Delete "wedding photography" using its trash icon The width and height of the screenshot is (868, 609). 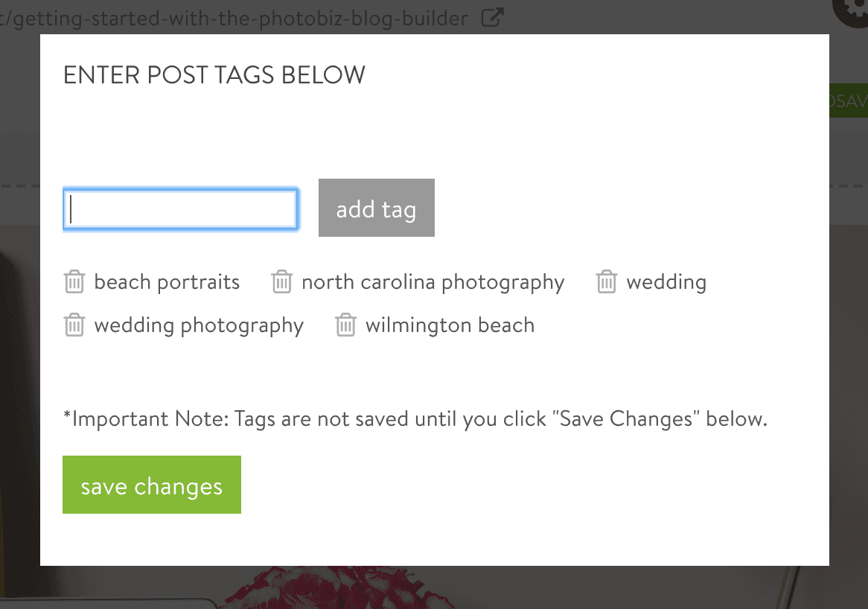tap(74, 325)
